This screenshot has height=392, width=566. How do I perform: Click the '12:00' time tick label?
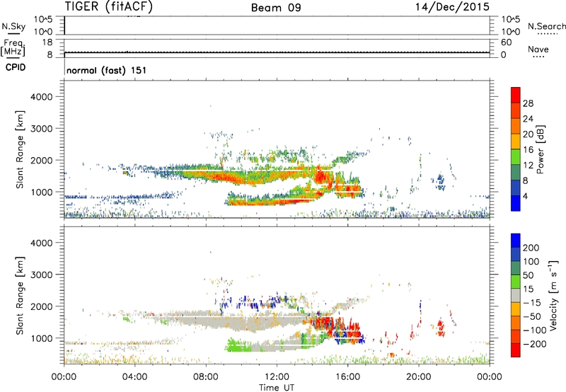tap(277, 377)
